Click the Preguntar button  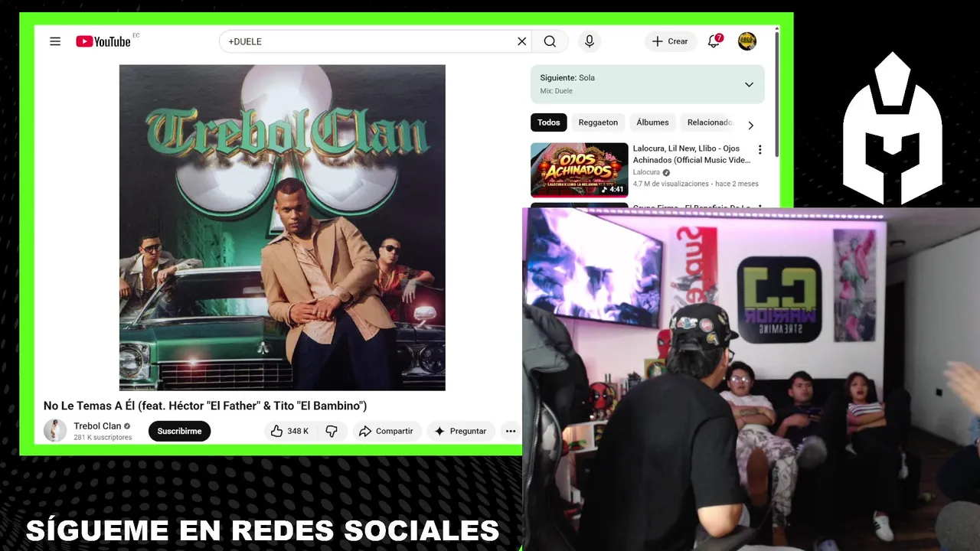pos(460,431)
